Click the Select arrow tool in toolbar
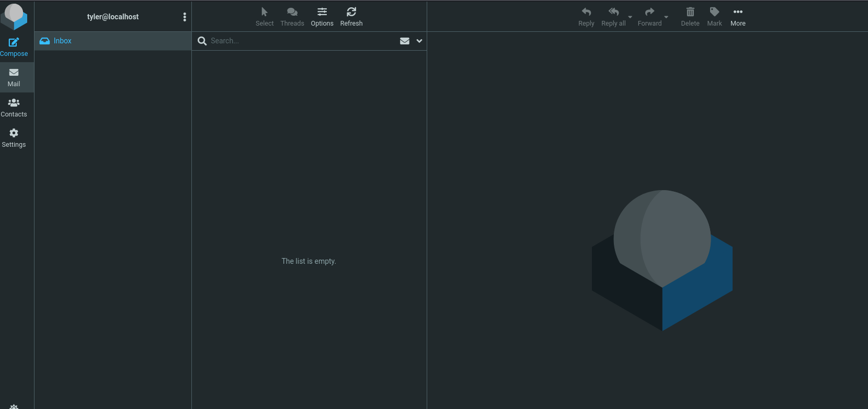Image resolution: width=868 pixels, height=409 pixels. click(x=265, y=17)
